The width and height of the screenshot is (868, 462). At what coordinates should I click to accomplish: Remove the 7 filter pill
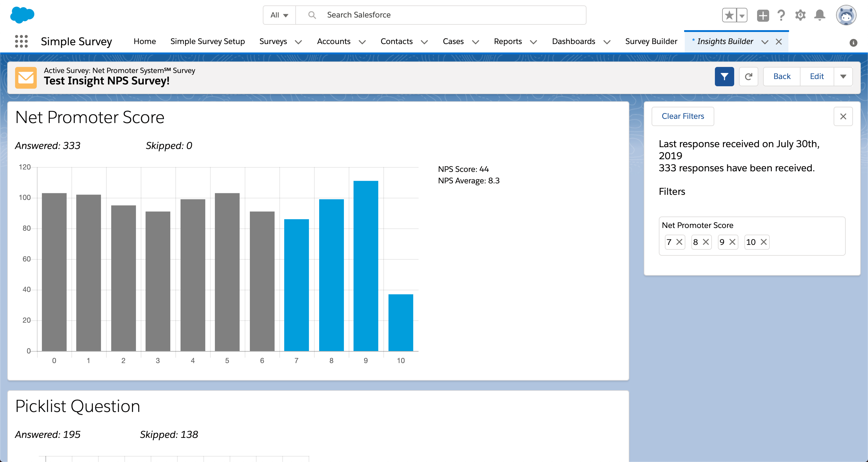click(x=679, y=242)
